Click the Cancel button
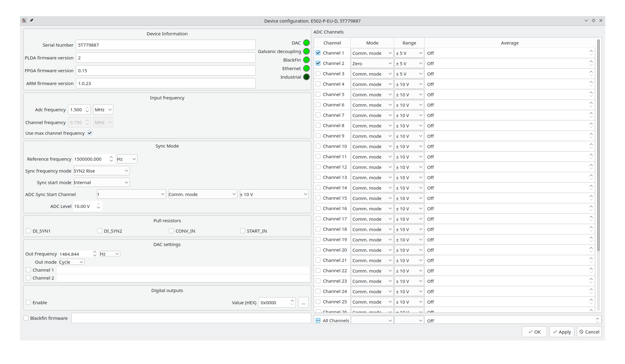The width and height of the screenshot is (625, 364). pyautogui.click(x=589, y=332)
